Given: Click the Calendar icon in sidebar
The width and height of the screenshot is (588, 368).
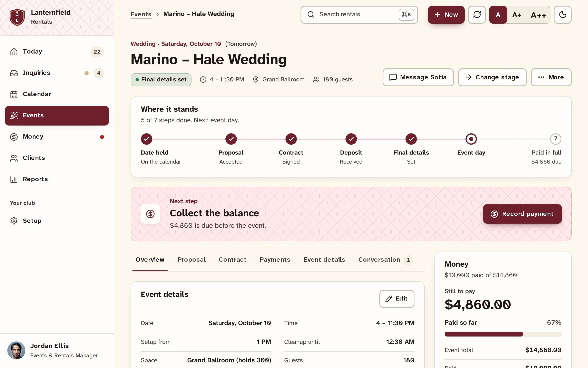Looking at the screenshot, I should coord(14,94).
